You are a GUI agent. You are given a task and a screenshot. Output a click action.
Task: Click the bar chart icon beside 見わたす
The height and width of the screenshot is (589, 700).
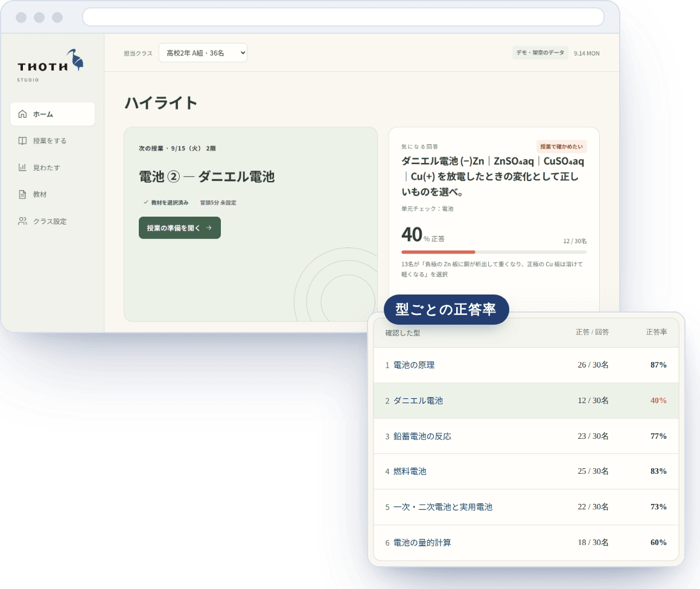tap(22, 167)
